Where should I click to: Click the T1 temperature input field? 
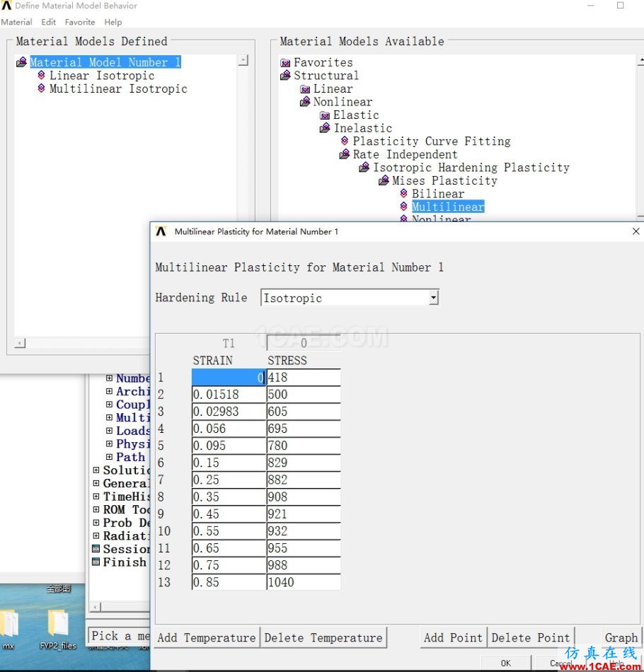click(304, 343)
